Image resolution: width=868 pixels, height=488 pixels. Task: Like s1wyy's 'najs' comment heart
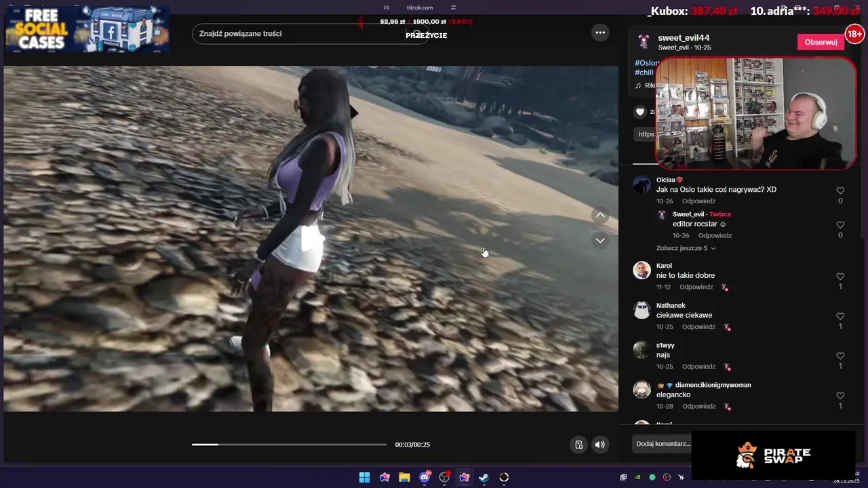840,356
